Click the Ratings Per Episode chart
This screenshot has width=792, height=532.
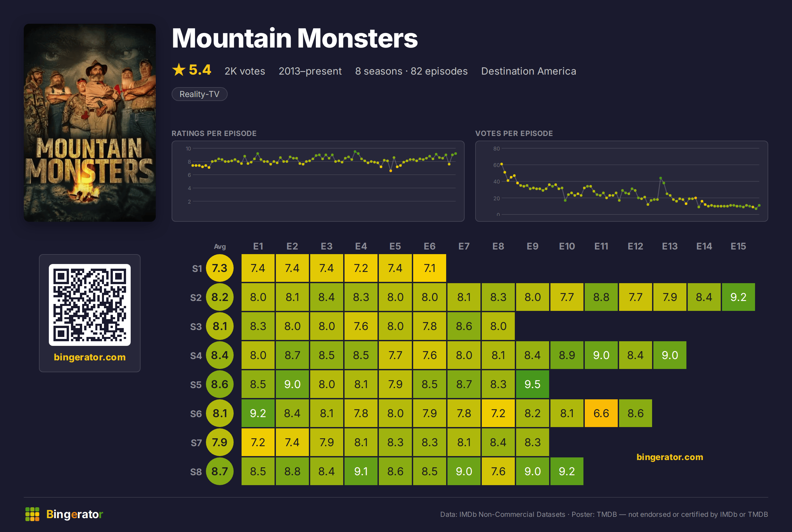[318, 181]
